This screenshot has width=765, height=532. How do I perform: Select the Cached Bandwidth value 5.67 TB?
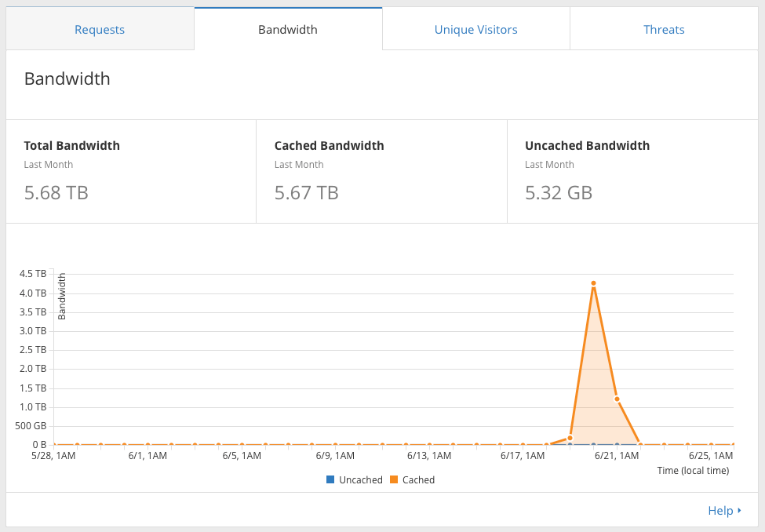coord(306,193)
